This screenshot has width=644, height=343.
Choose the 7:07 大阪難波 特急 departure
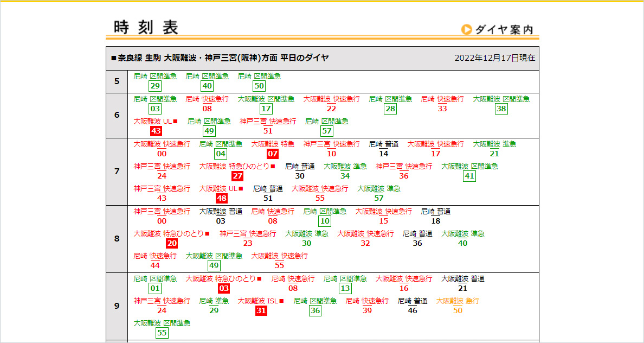pyautogui.click(x=273, y=154)
